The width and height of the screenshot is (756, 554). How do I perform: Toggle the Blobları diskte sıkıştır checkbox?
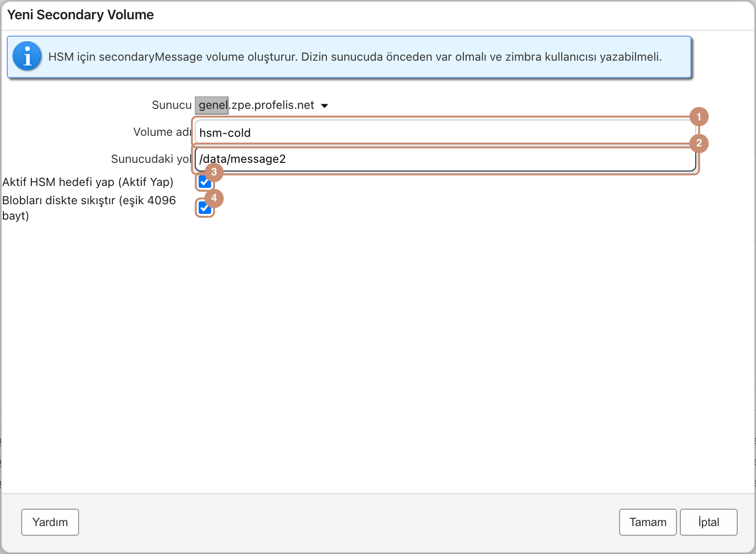point(204,208)
